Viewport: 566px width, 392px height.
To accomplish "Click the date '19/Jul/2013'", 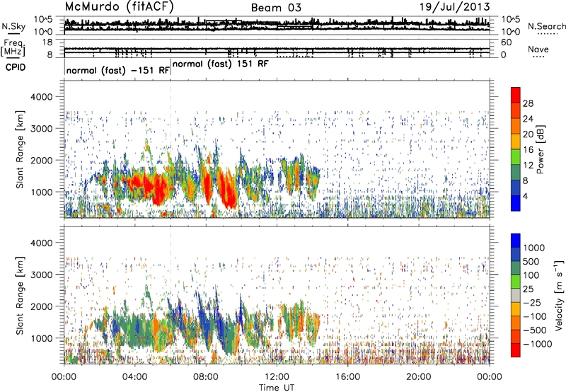I will point(454,7).
